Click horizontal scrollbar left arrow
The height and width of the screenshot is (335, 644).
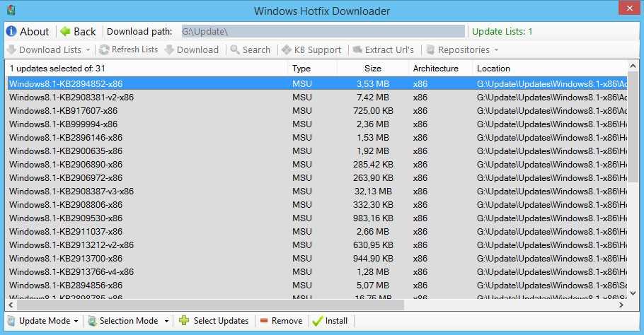point(11,305)
